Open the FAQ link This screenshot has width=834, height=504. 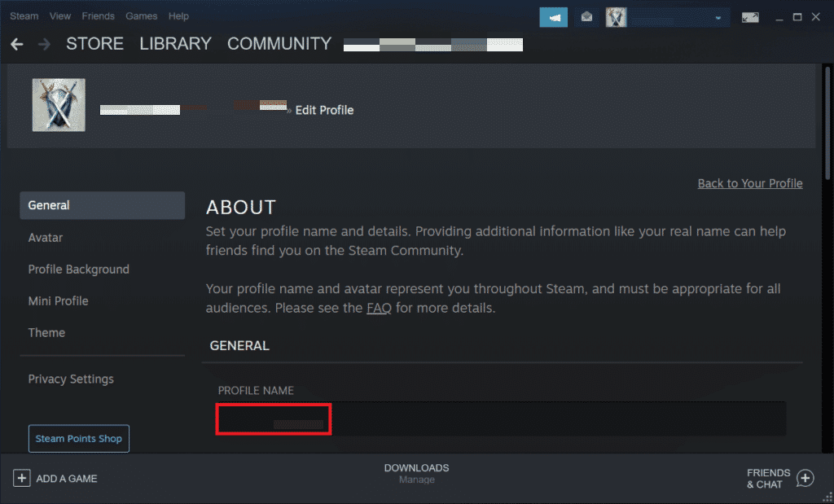point(379,308)
